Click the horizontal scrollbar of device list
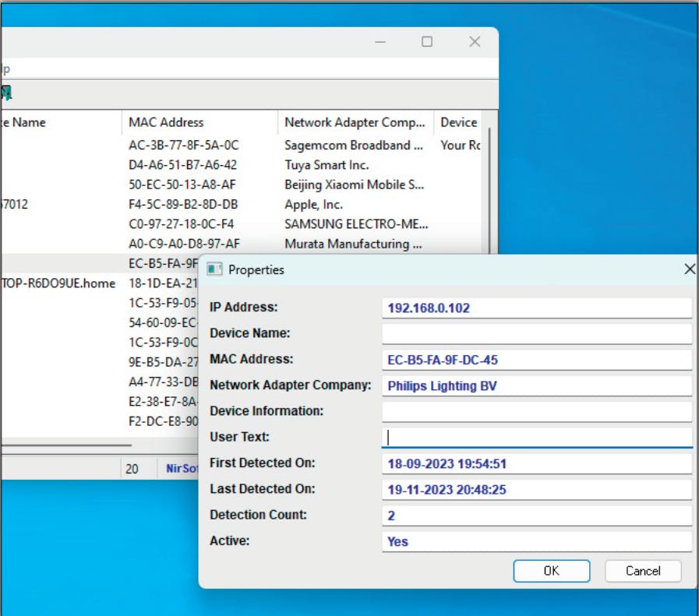 66,445
